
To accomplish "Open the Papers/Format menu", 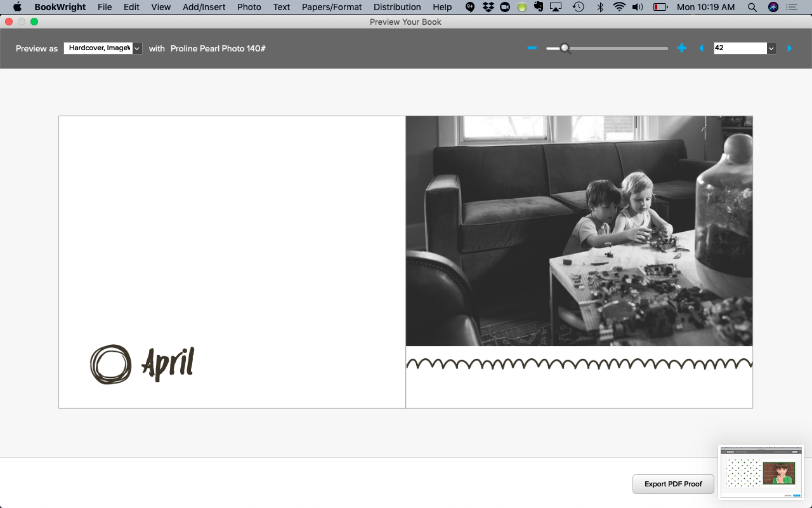I will click(332, 7).
